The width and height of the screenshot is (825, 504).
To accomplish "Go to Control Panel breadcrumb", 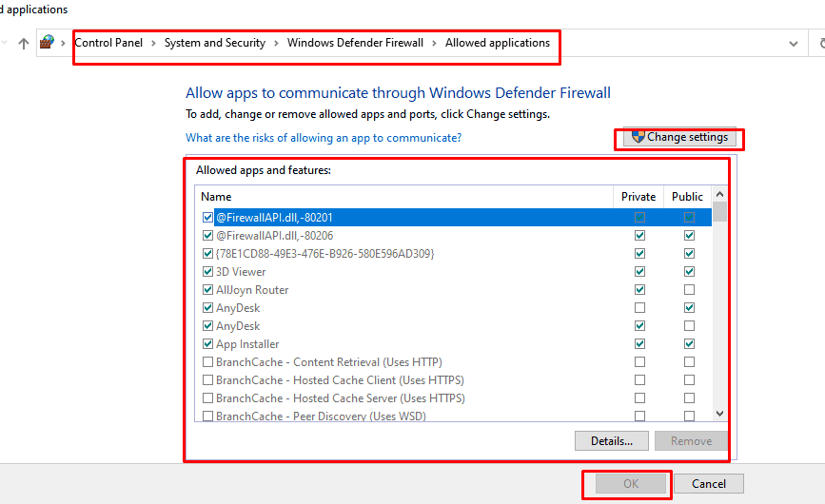I will coord(108,43).
